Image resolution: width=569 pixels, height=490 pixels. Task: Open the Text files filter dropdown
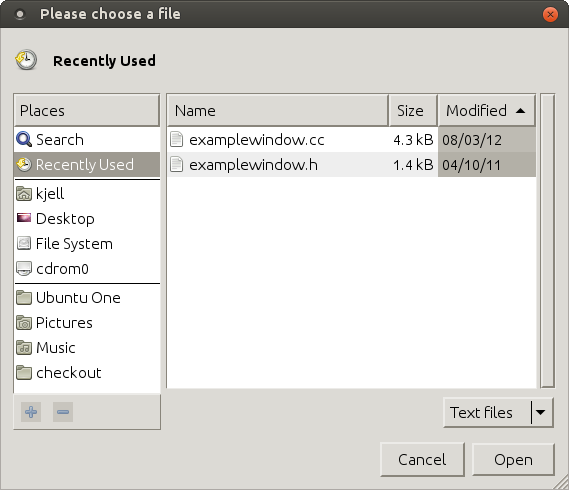(498, 413)
